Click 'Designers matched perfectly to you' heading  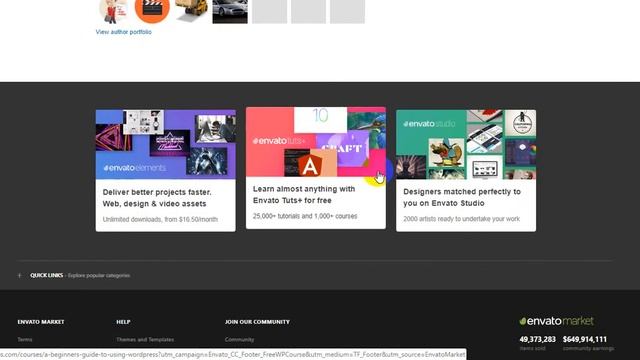pos(462,198)
